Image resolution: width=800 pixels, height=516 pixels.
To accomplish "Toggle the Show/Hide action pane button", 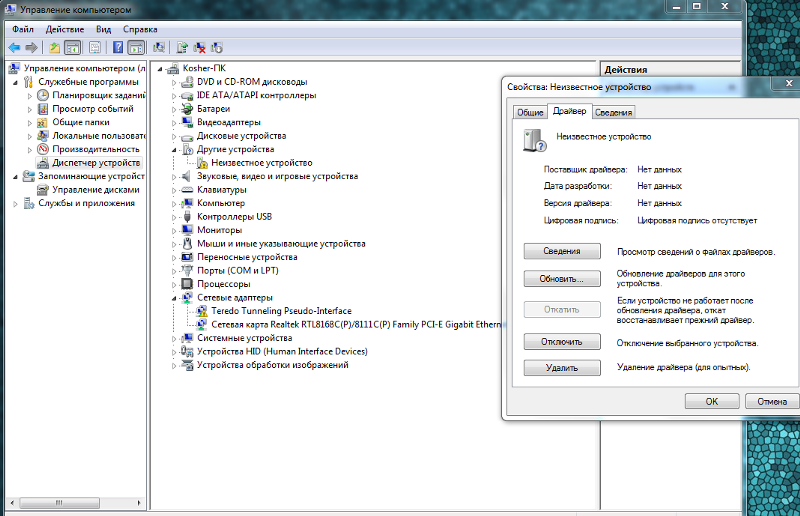I will [x=136, y=48].
